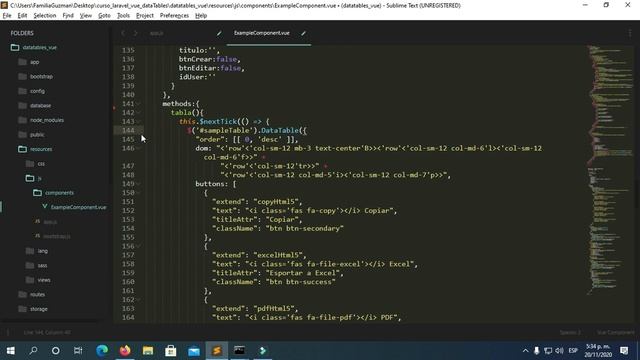Open the Mail app from the taskbar
640x360 pixels.
coord(194,351)
